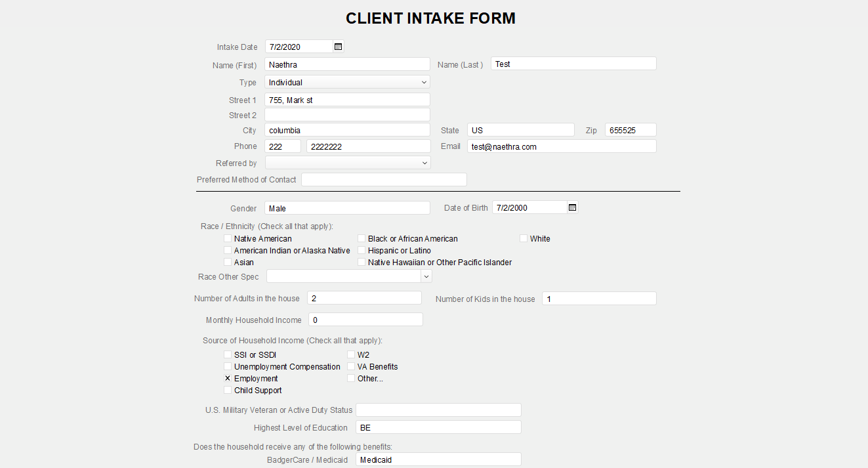
Task: Click the Preferred Method of Contact field
Action: point(384,180)
